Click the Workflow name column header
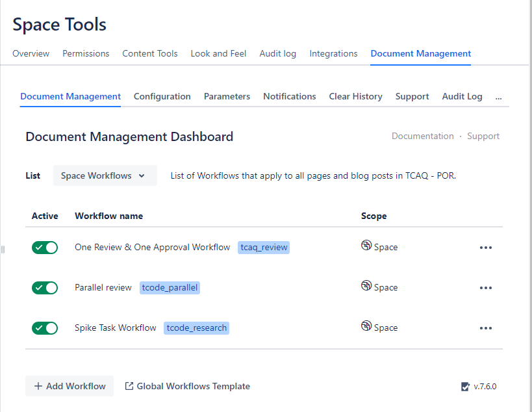Image resolution: width=532 pixels, height=412 pixels. click(108, 216)
